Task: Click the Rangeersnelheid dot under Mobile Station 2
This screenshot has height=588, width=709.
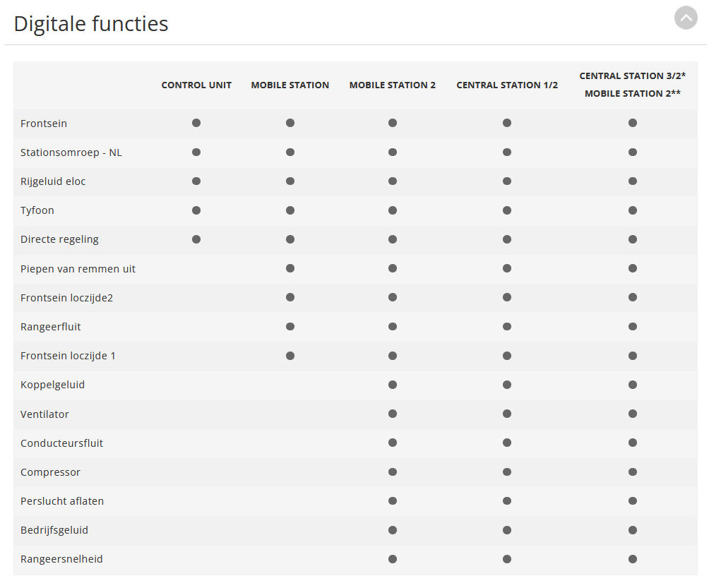Action: (x=393, y=559)
